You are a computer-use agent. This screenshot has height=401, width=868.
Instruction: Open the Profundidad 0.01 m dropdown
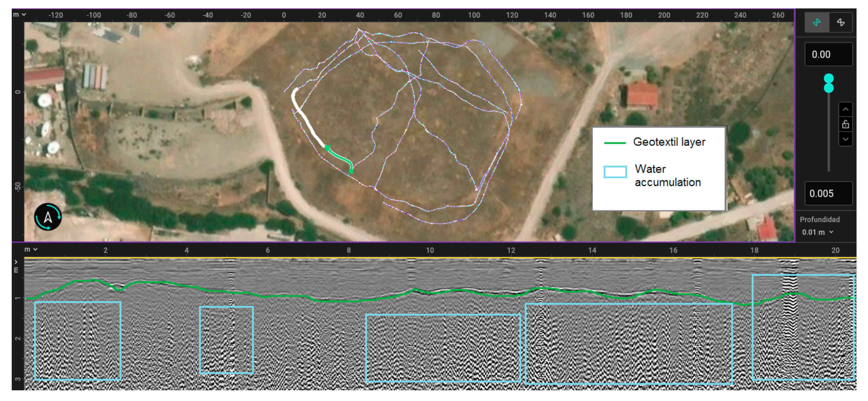pyautogui.click(x=817, y=232)
